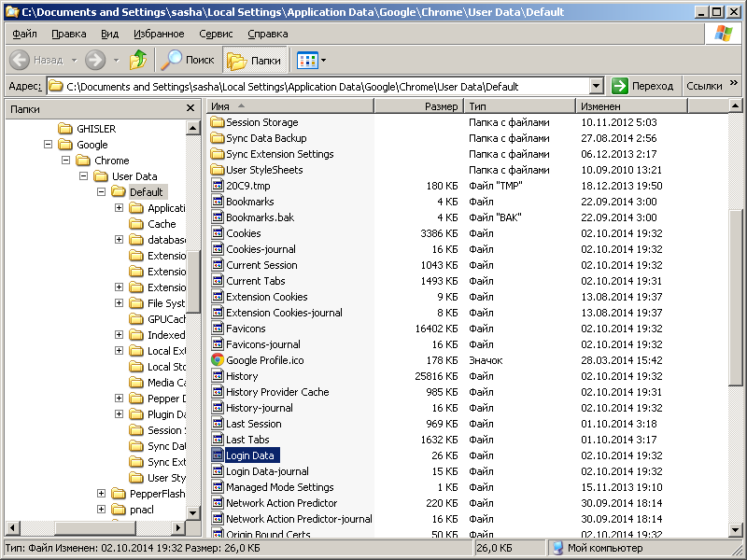The height and width of the screenshot is (560, 747).
Task: Click the Current Session file icon
Action: (218, 265)
